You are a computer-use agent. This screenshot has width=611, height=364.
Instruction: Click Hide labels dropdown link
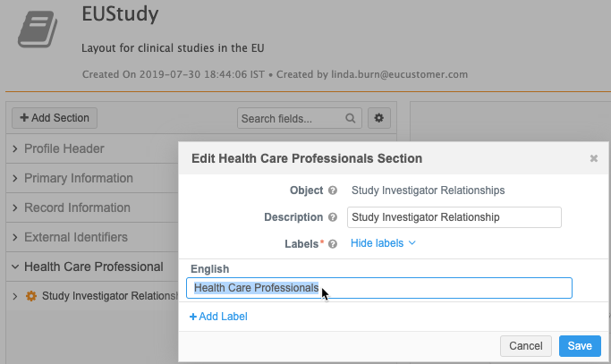pyautogui.click(x=382, y=243)
